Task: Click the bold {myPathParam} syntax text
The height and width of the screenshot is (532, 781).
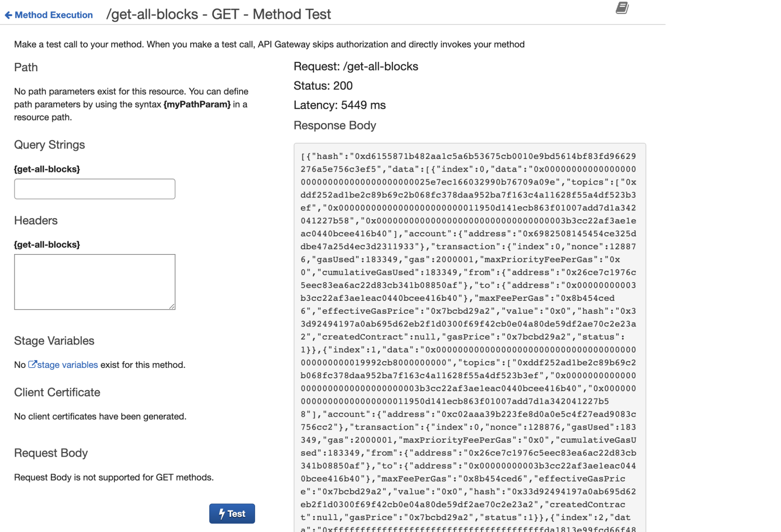Action: [x=197, y=104]
